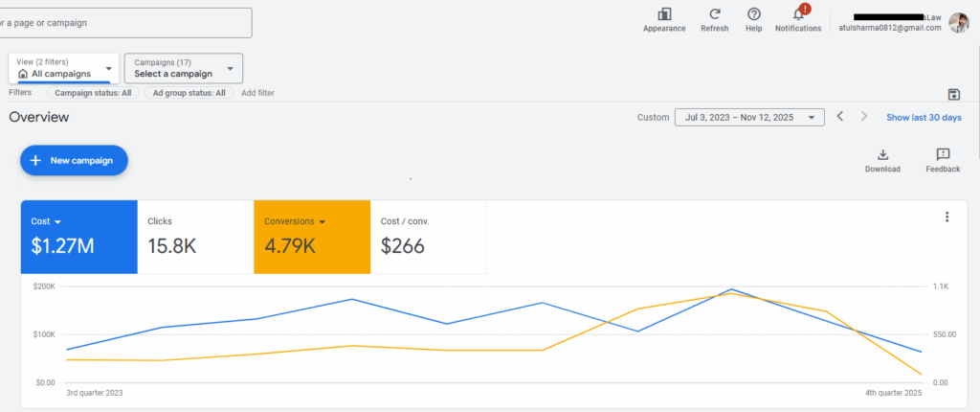980x412 pixels.
Task: Click the save report icon
Action: coord(953,93)
